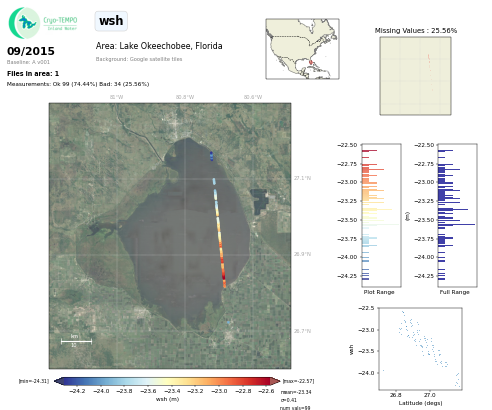Viewport: 492px width, 410px height.
Task: Click the Full Range histogram panel
Action: point(457,215)
